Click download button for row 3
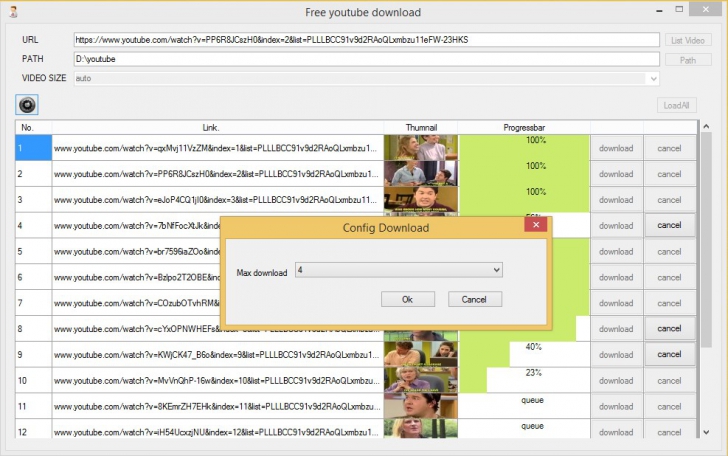 pos(616,200)
